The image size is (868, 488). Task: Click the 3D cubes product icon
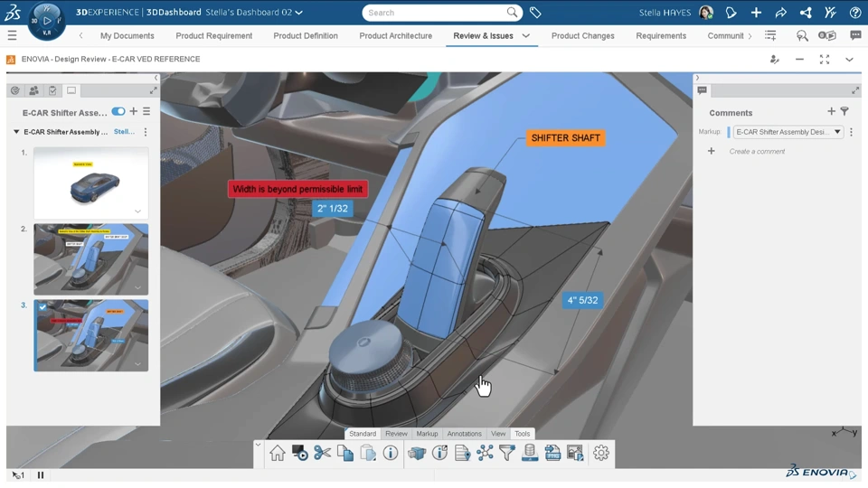tap(417, 453)
